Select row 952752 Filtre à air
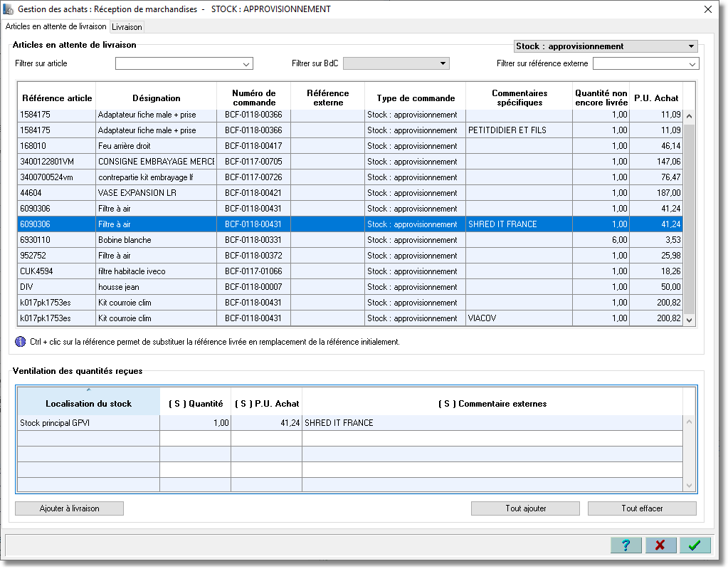This screenshot has height=569, width=728. [350, 256]
